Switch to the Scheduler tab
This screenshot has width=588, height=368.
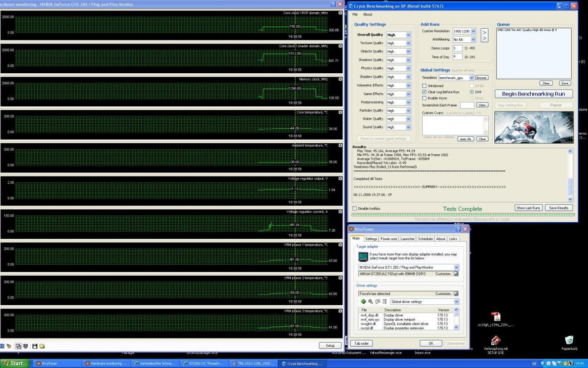(x=425, y=239)
